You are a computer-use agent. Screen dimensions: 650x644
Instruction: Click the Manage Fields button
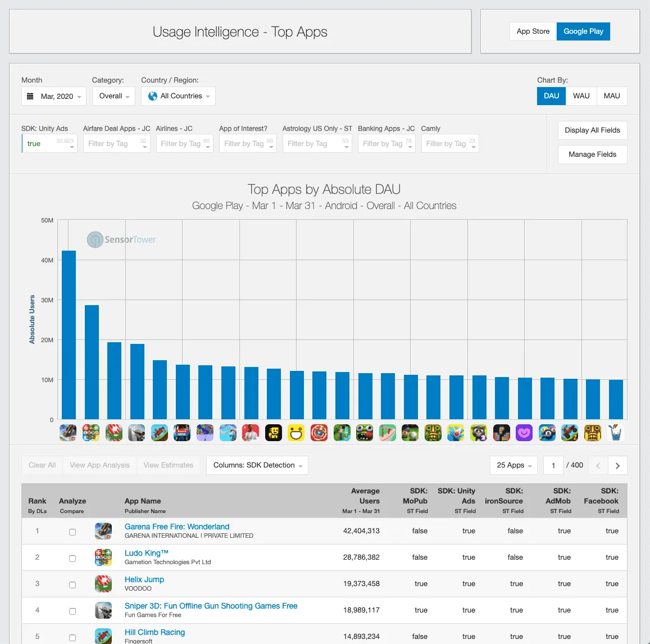point(592,155)
